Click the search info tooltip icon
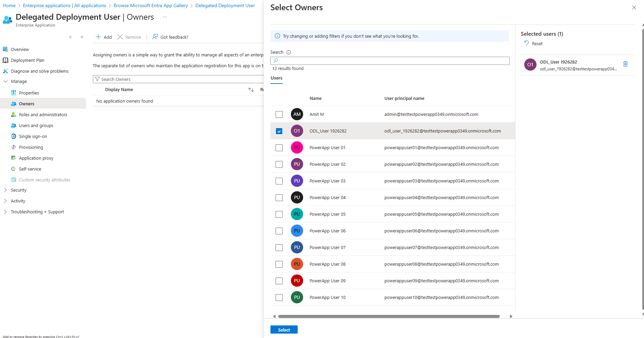Screen dimensions: 644x338 288,52
